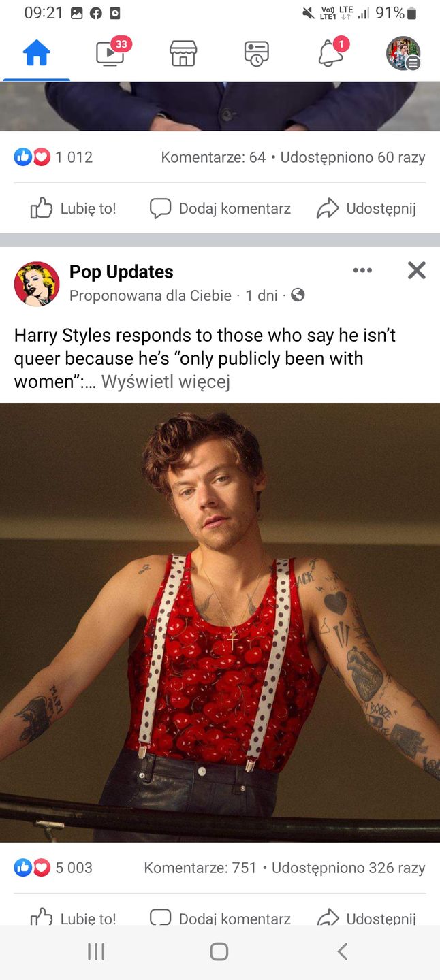Viewport: 440px width, 980px height.
Task: Open the Pop Updates page name link
Action: [x=121, y=272]
